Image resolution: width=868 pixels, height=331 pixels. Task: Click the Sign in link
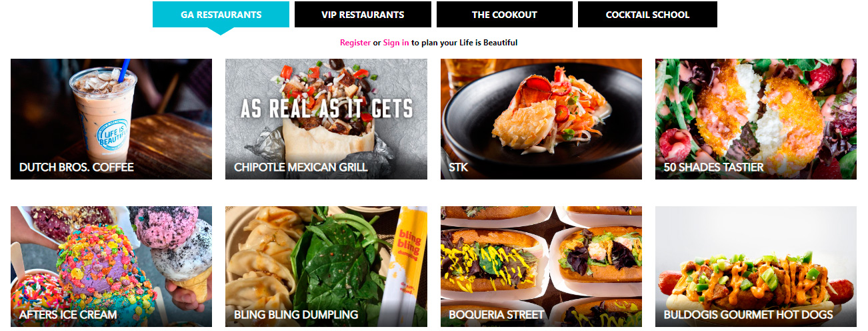[x=396, y=43]
